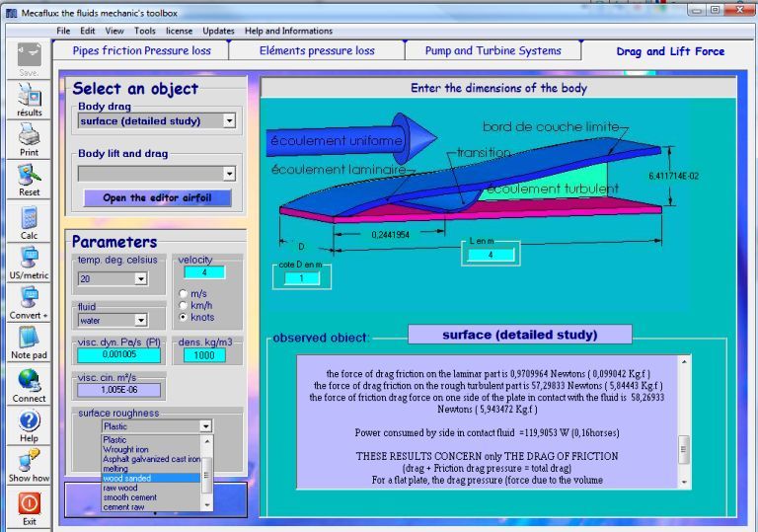Open Help and Informations menu
This screenshot has width=758, height=532.
(288, 31)
